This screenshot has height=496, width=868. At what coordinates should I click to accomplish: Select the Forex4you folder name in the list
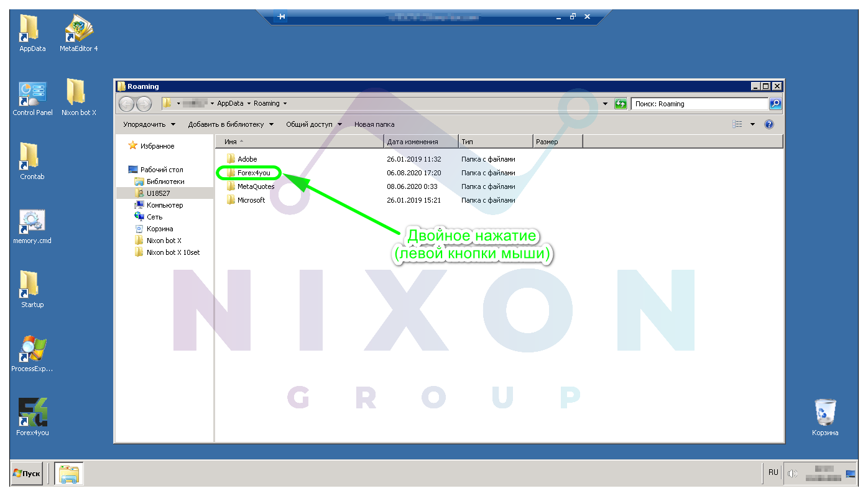(254, 173)
